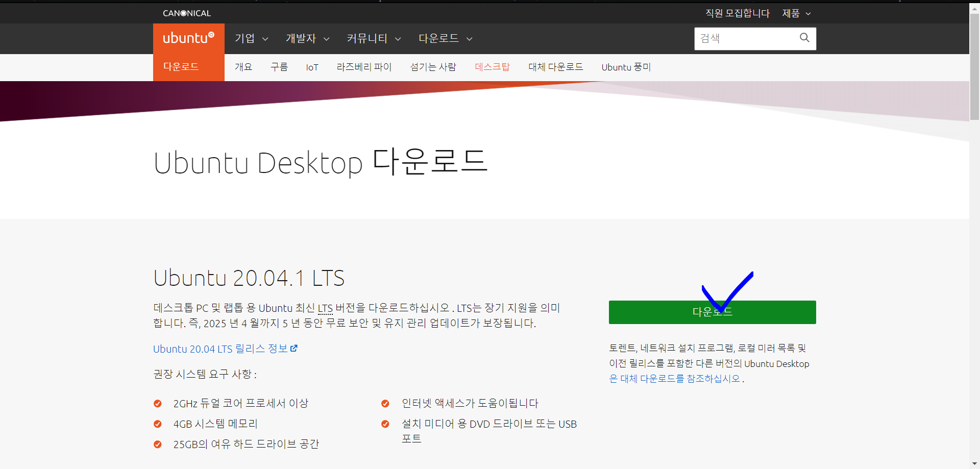Click the 4GB 시스템 메모리 requirement
This screenshot has width=980, height=469.
(215, 424)
